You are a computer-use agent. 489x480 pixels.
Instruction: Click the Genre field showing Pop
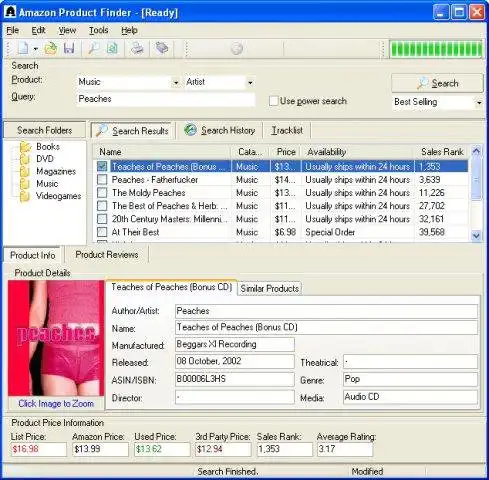[x=410, y=379]
